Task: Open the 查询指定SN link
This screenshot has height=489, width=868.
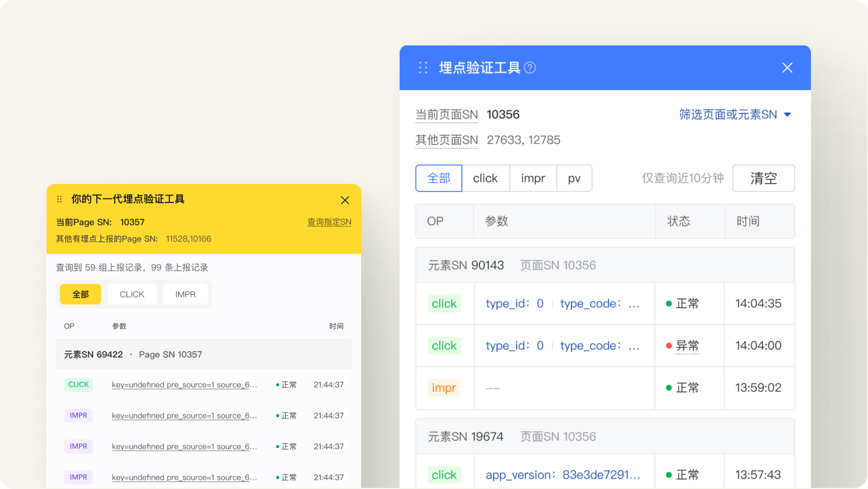Action: [x=329, y=222]
